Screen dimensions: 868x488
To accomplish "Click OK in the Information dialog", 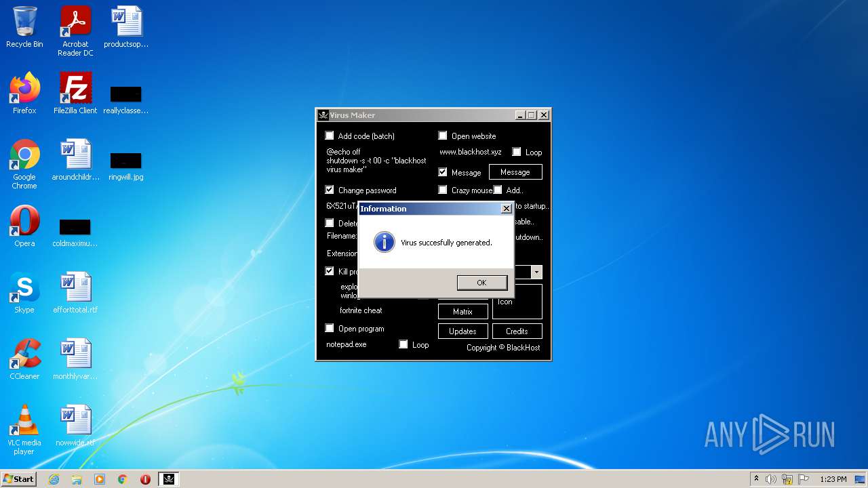I will tap(481, 283).
